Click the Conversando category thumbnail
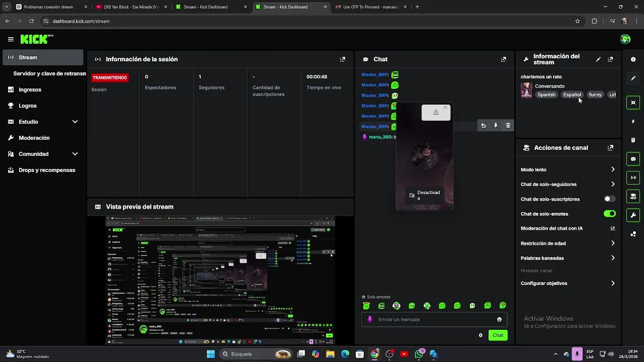Screen dimensions: 644x362 (526, 90)
